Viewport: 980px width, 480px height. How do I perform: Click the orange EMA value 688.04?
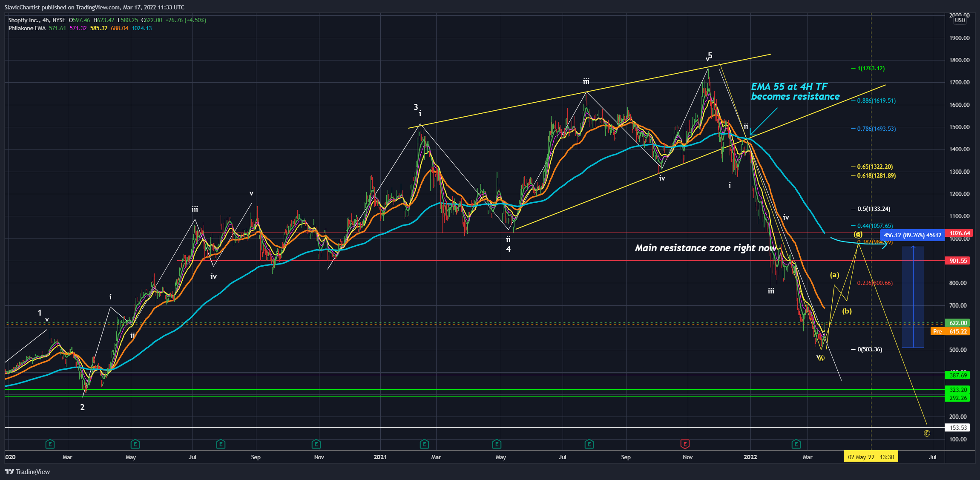click(119, 28)
